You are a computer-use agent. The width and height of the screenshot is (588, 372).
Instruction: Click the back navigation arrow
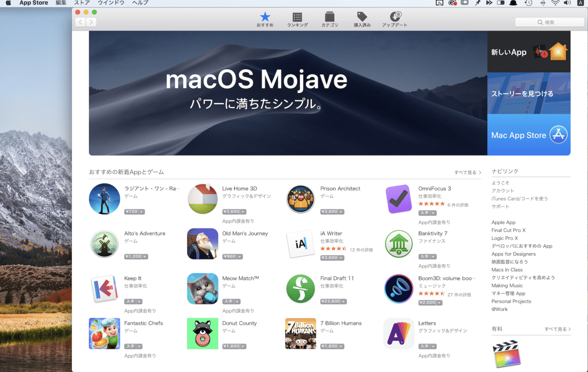80,22
